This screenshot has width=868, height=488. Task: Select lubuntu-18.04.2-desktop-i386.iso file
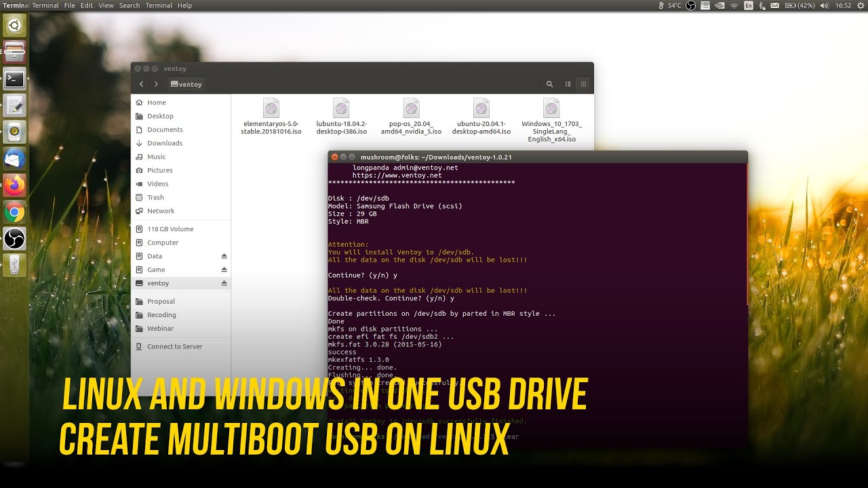click(x=341, y=117)
